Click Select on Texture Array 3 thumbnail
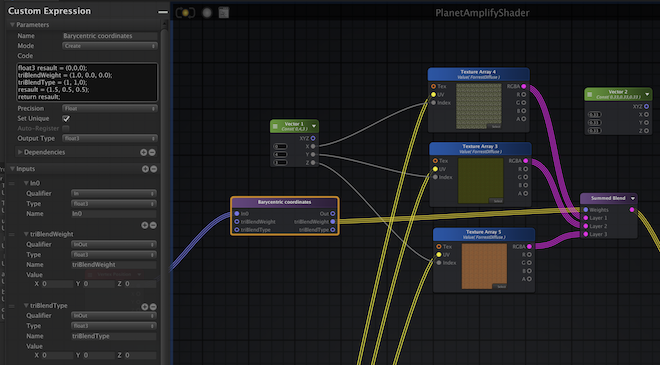Viewport: 660px width, 365px height. [x=497, y=201]
